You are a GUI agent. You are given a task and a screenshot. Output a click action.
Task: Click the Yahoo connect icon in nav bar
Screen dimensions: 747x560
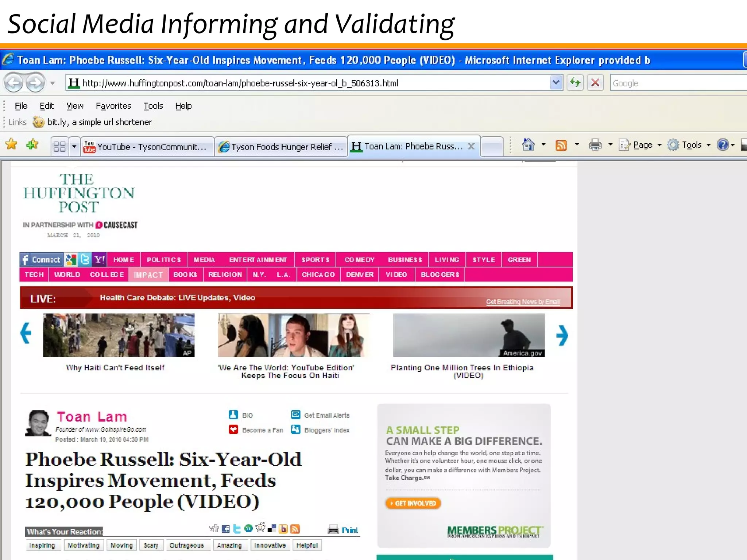[x=99, y=260]
